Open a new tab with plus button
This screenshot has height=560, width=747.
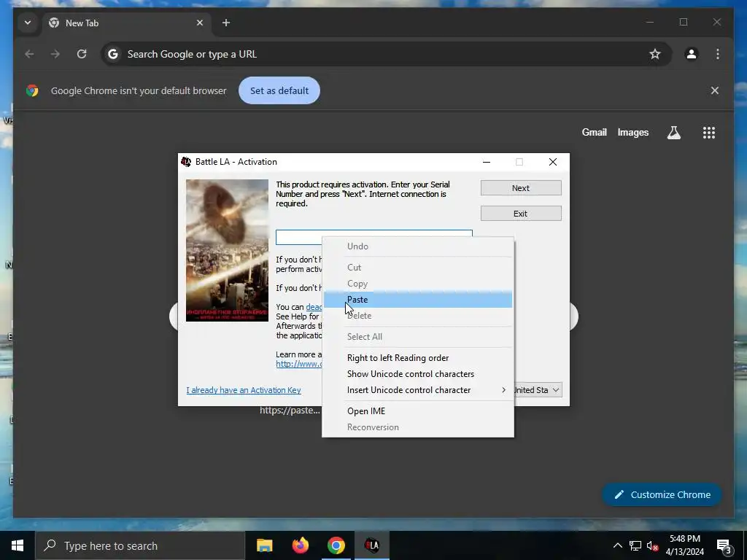pyautogui.click(x=226, y=23)
